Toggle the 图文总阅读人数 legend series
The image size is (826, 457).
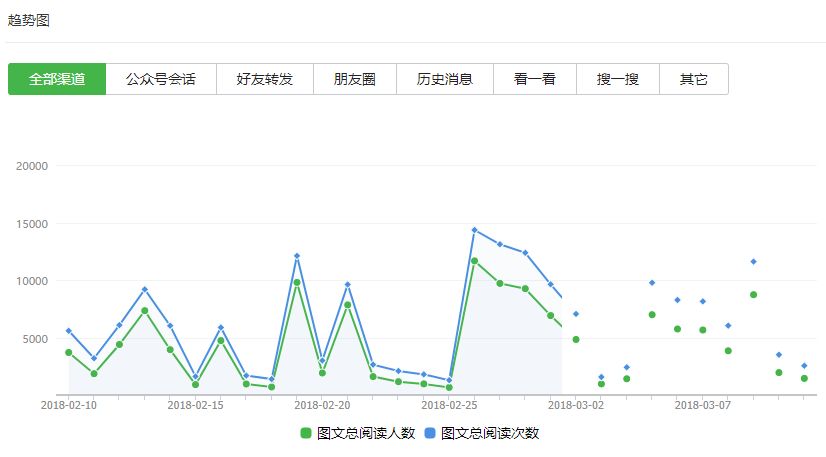click(x=358, y=433)
